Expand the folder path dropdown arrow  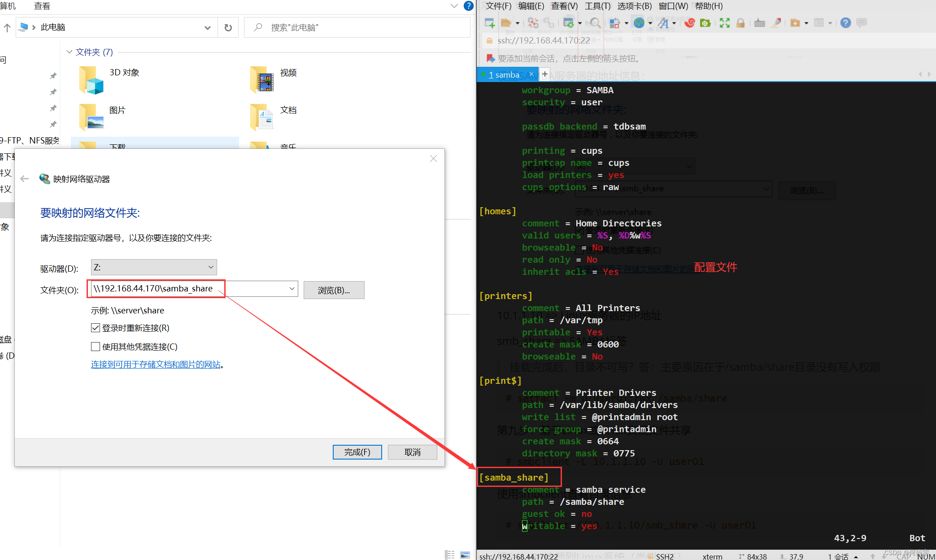[292, 289]
